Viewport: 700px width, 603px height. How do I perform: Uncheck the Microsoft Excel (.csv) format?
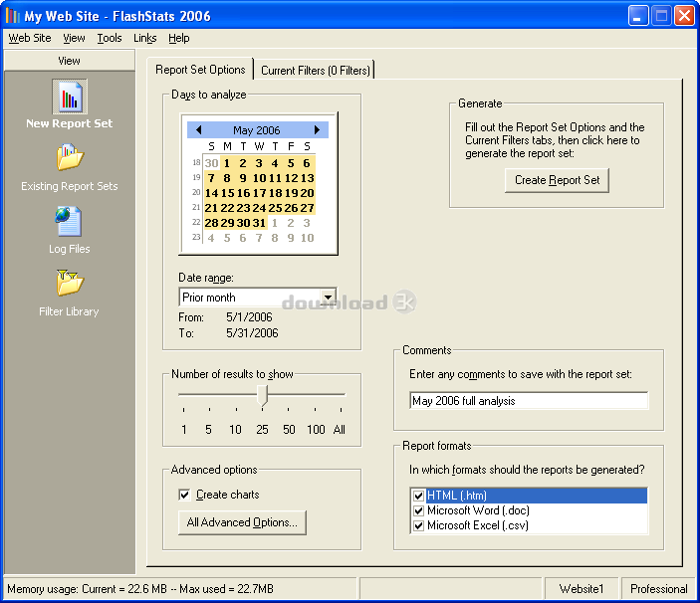click(417, 525)
